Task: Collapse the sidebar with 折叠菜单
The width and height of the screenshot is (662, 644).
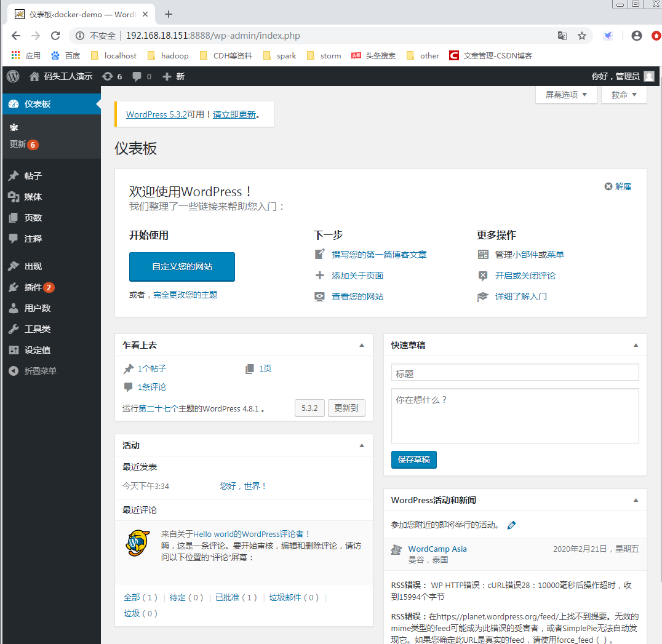Action: [x=52, y=371]
